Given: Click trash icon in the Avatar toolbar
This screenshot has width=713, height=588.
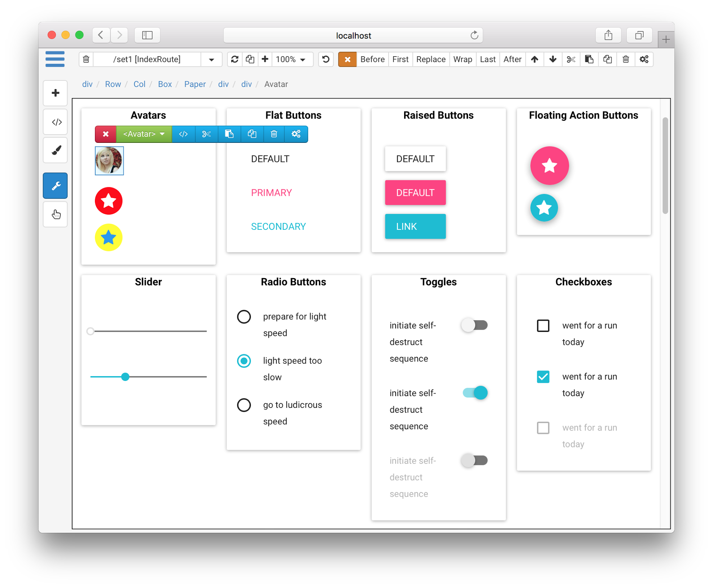Looking at the screenshot, I should point(274,134).
